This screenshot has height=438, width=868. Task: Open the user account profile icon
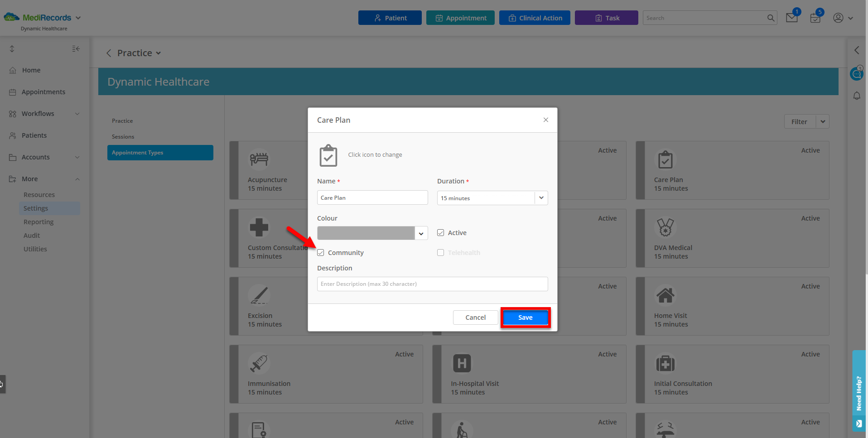pos(839,18)
